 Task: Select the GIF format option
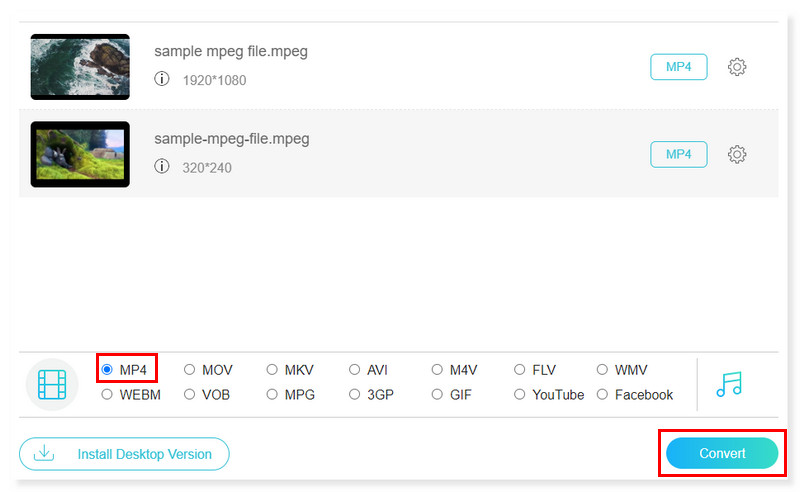point(437,395)
